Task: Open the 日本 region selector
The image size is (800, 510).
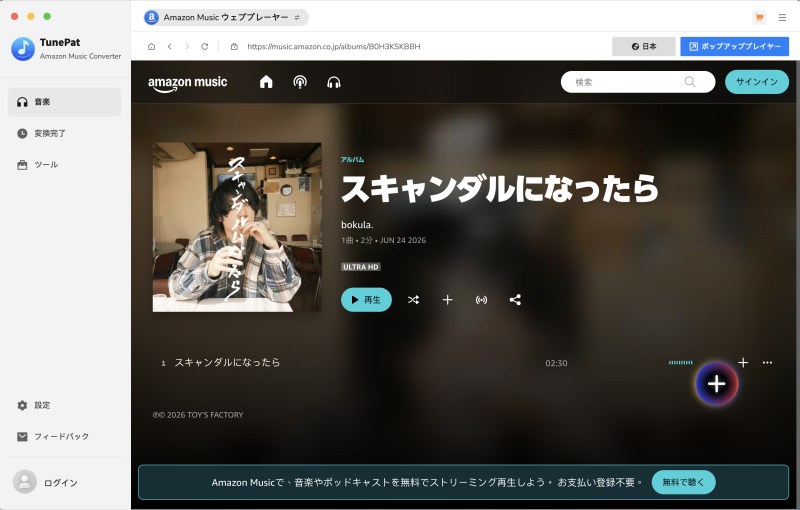Action: click(x=643, y=46)
